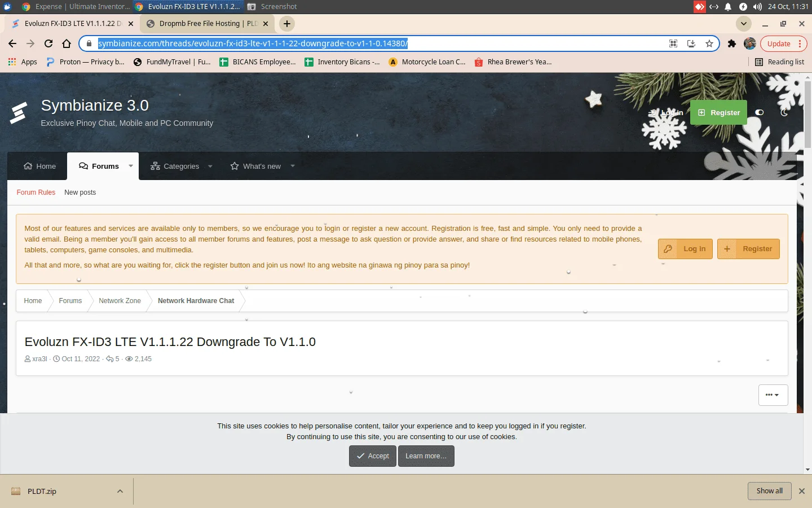
Task: Open the Forum Rules link
Action: tap(36, 192)
